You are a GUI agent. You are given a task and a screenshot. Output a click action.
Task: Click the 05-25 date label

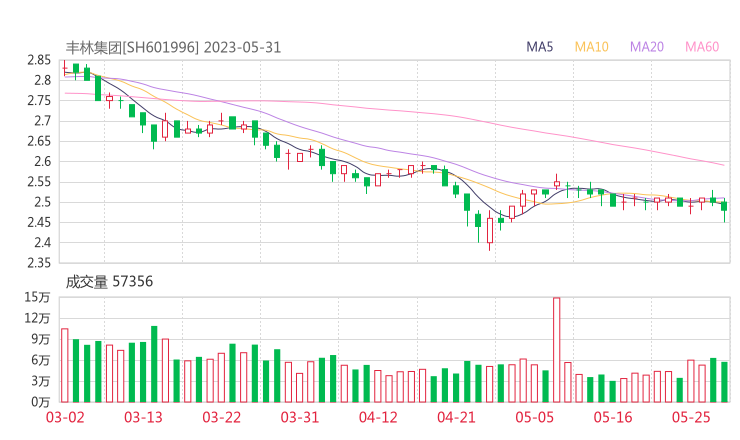(691, 417)
